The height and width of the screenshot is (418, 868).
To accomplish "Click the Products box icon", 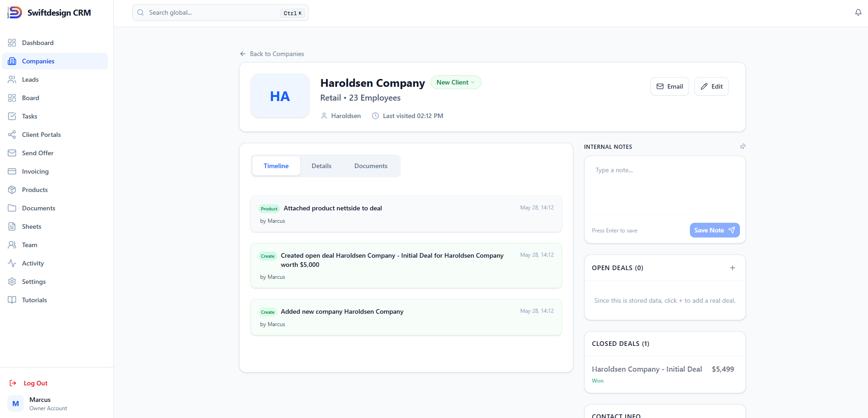I will coord(12,190).
